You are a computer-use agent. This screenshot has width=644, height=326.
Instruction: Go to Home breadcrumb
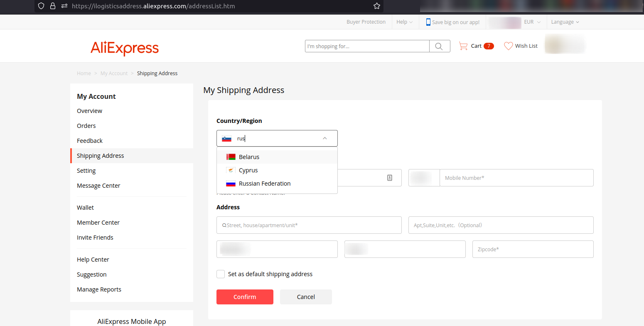click(x=84, y=74)
